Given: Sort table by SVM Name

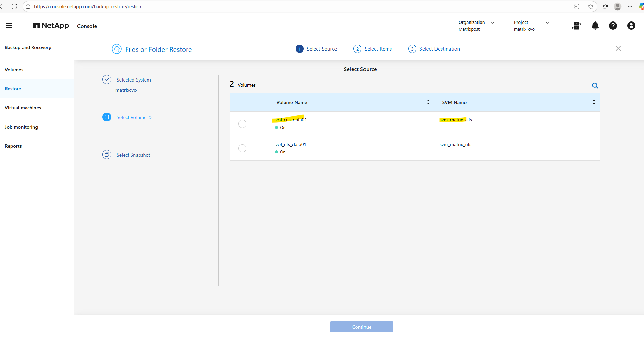Looking at the screenshot, I should pyautogui.click(x=594, y=102).
